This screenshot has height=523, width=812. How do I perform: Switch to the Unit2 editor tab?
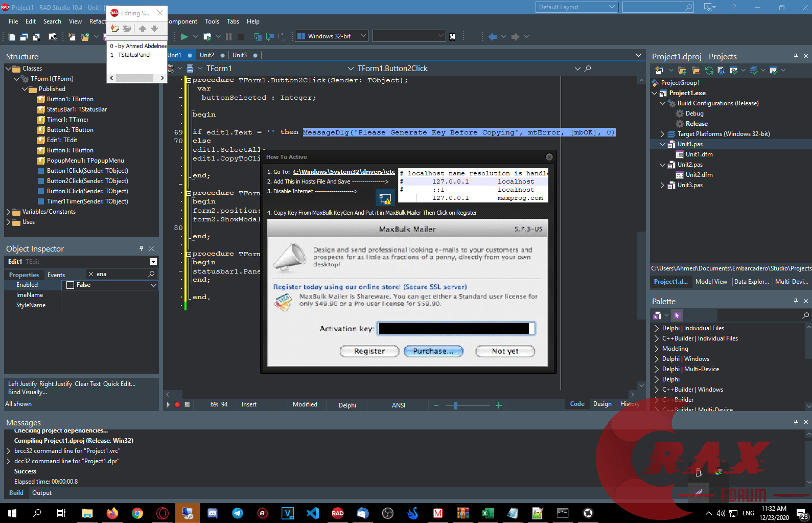pos(207,55)
